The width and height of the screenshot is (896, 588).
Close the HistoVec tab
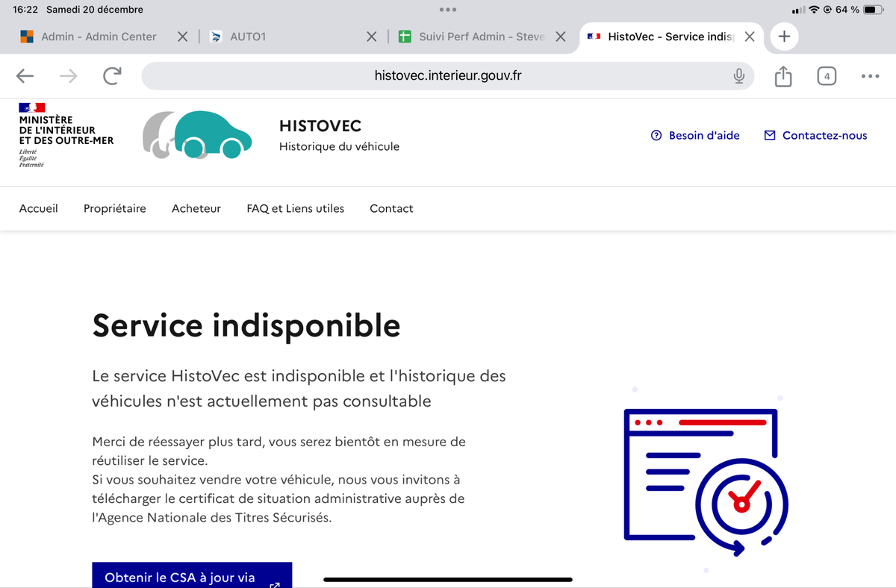click(x=750, y=37)
